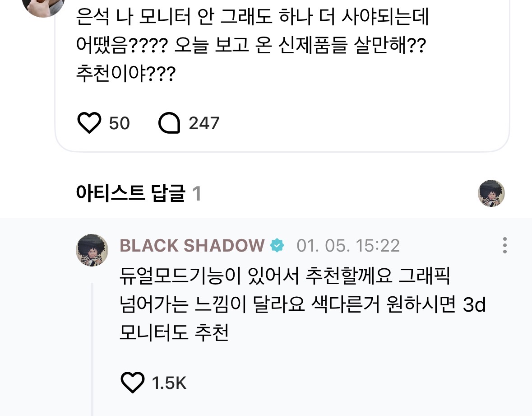Click the verified badge next to BLACK SHADOW
This screenshot has width=532, height=416.
pos(276,246)
